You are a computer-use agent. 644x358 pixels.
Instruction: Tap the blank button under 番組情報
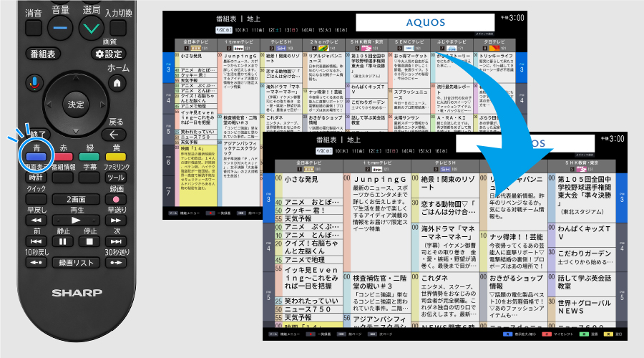click(63, 178)
